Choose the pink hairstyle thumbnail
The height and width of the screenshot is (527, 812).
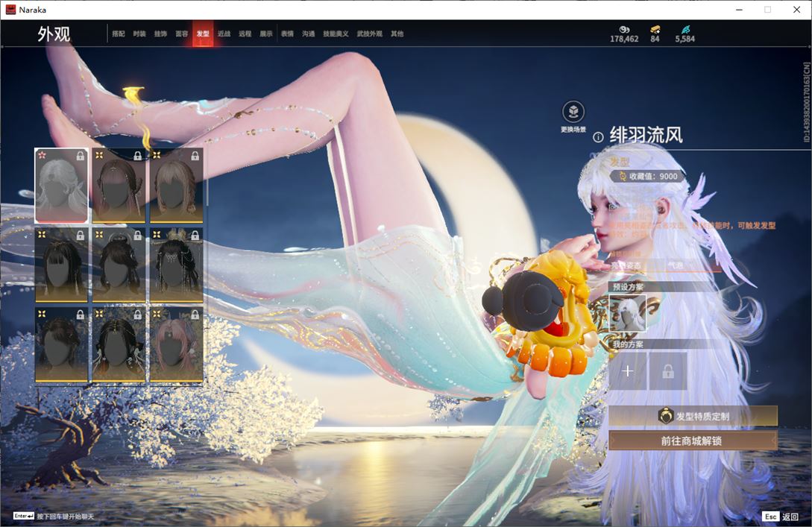pos(176,345)
